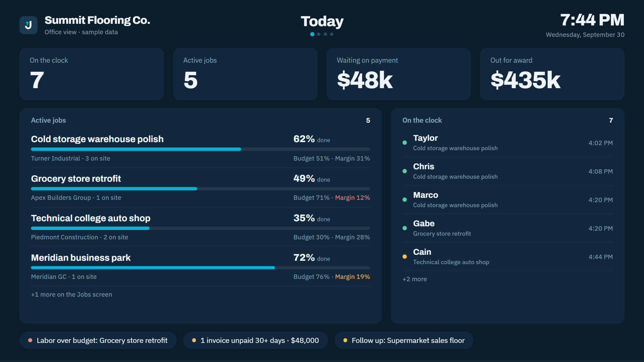Image resolution: width=644 pixels, height=362 pixels.
Task: Switch to the second page indicator dot
Action: tap(319, 34)
